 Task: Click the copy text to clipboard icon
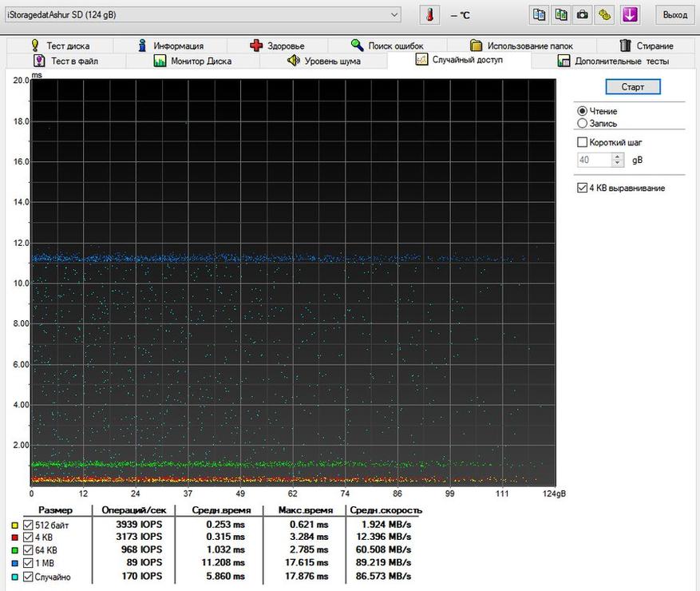pyautogui.click(x=540, y=15)
